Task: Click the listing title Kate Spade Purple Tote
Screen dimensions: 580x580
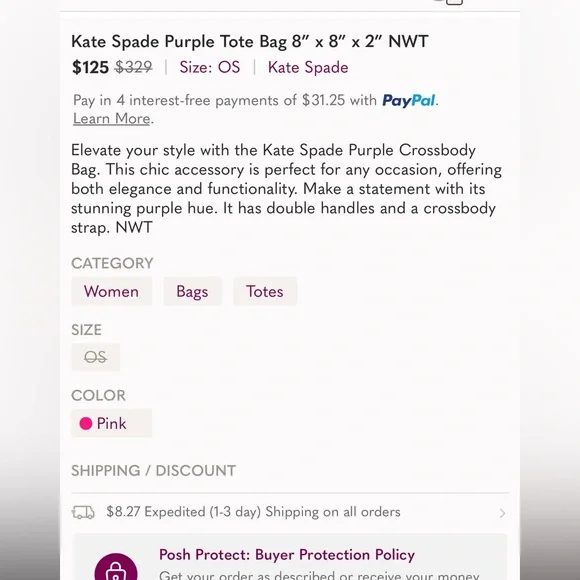Action: tap(250, 41)
